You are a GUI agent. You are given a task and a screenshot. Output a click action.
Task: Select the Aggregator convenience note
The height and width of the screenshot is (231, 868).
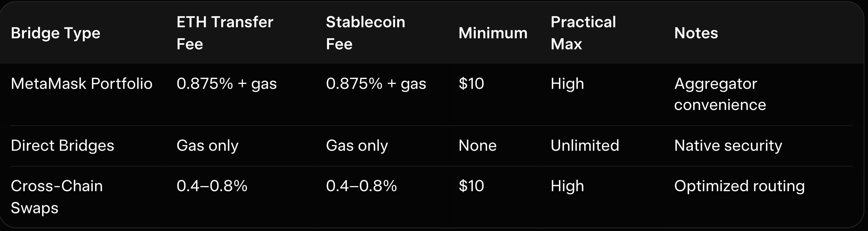point(720,94)
